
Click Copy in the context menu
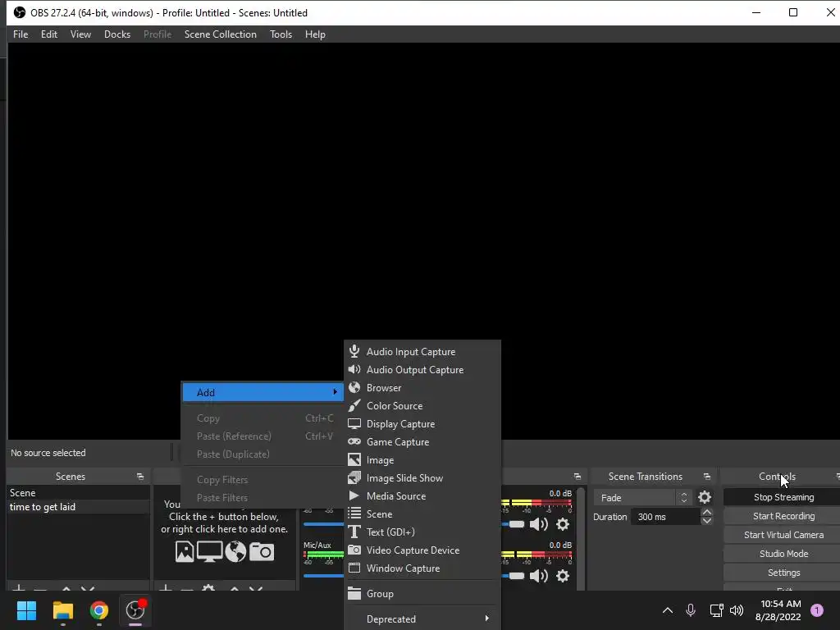click(x=262, y=418)
